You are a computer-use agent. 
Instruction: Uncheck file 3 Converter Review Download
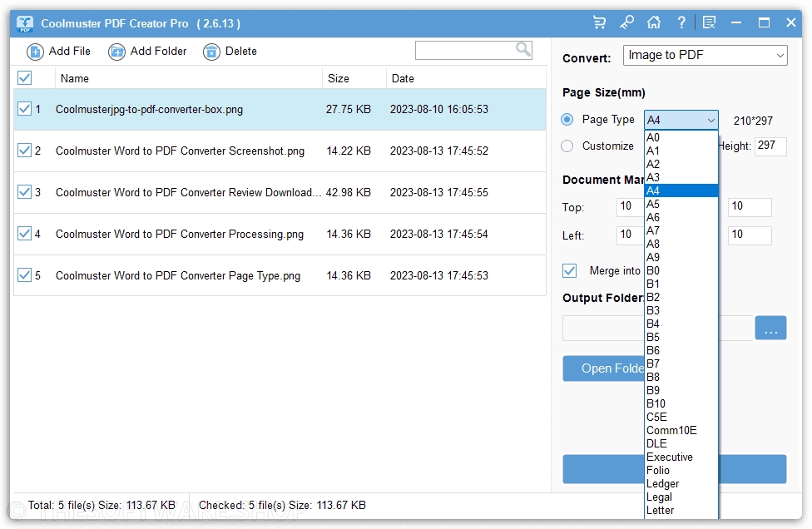[24, 192]
